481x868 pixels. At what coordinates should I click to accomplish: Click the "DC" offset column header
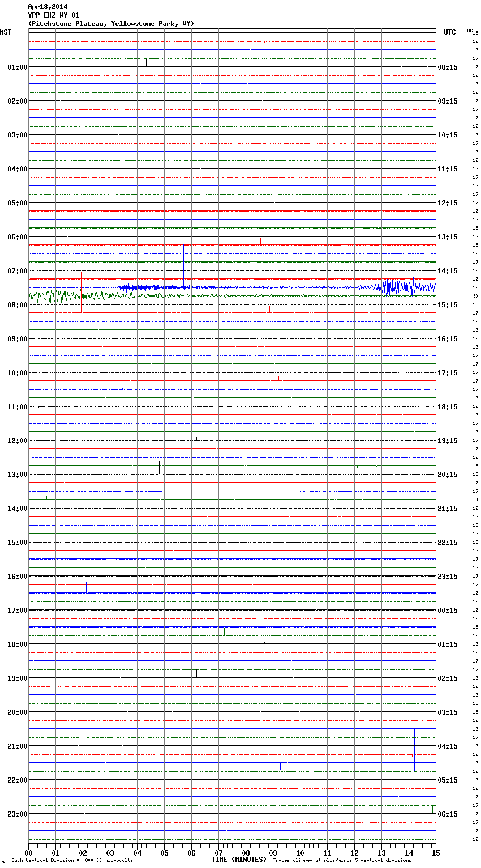tap(470, 31)
